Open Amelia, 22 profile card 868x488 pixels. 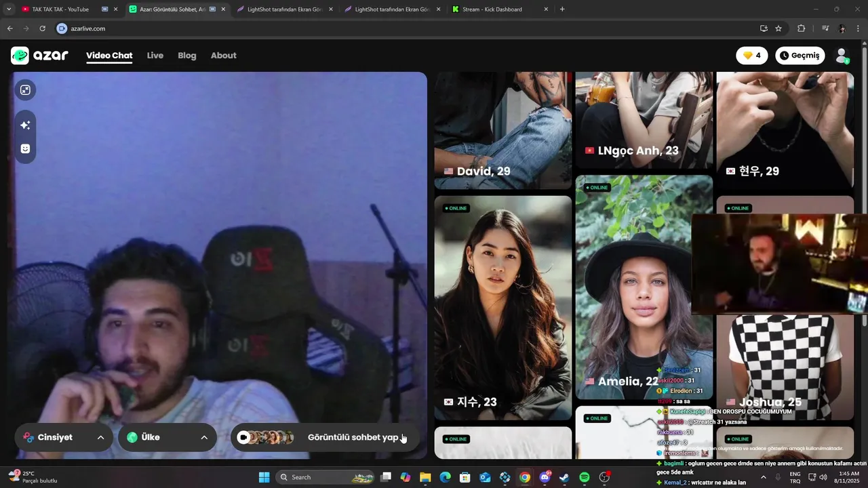(644, 287)
